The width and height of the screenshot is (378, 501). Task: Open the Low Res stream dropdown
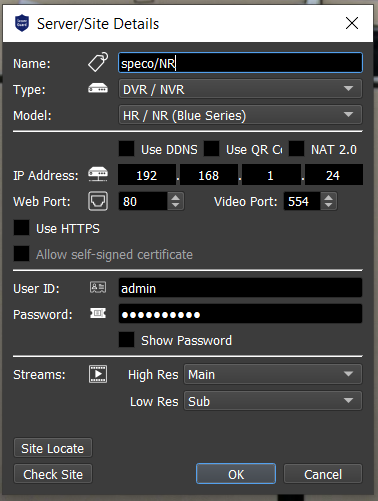[x=273, y=401]
